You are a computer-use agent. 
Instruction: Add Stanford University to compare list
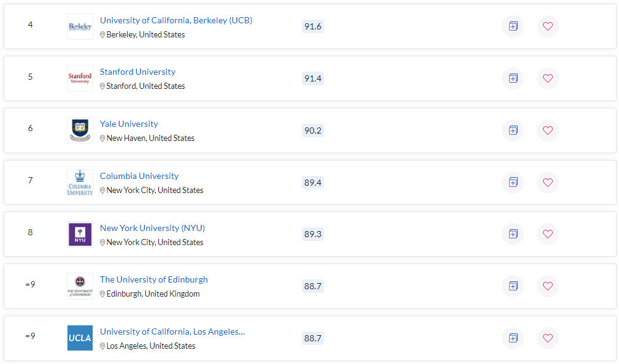513,78
